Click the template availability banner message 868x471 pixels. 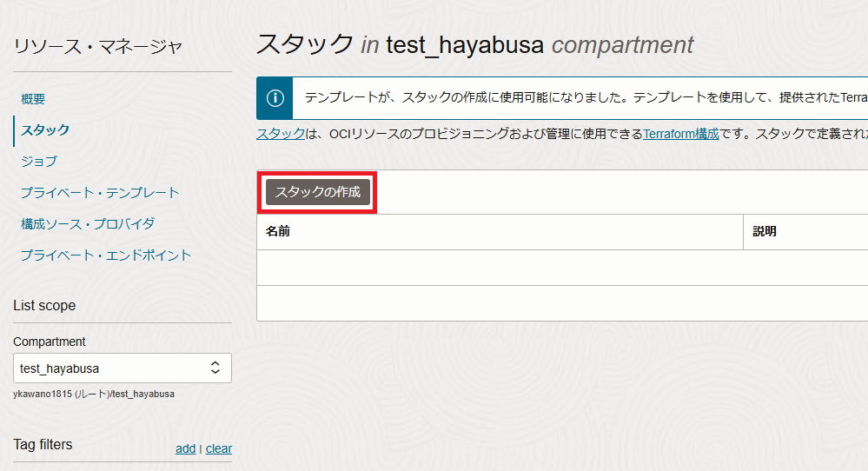tap(586, 98)
